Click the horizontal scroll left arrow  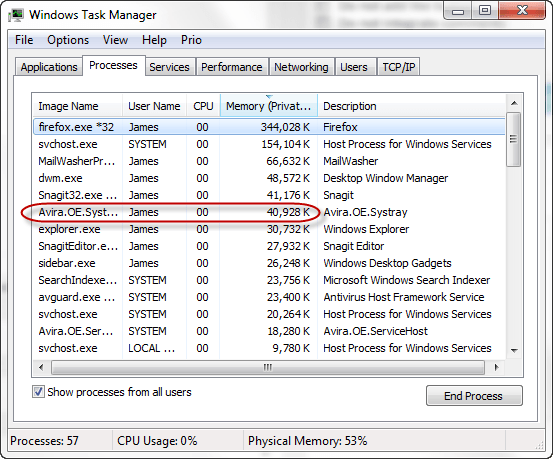[x=41, y=368]
